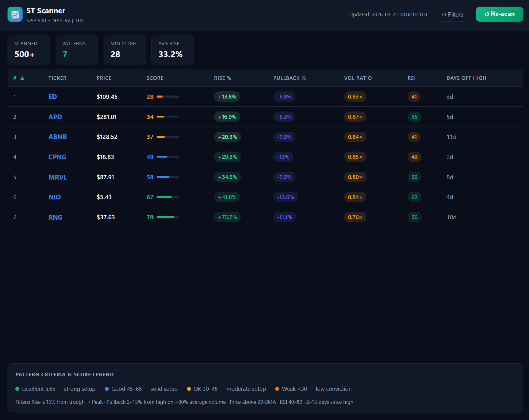This screenshot has width=529, height=420.
Task: Click the SCANNED 500+ stat card
Action: (x=29, y=50)
